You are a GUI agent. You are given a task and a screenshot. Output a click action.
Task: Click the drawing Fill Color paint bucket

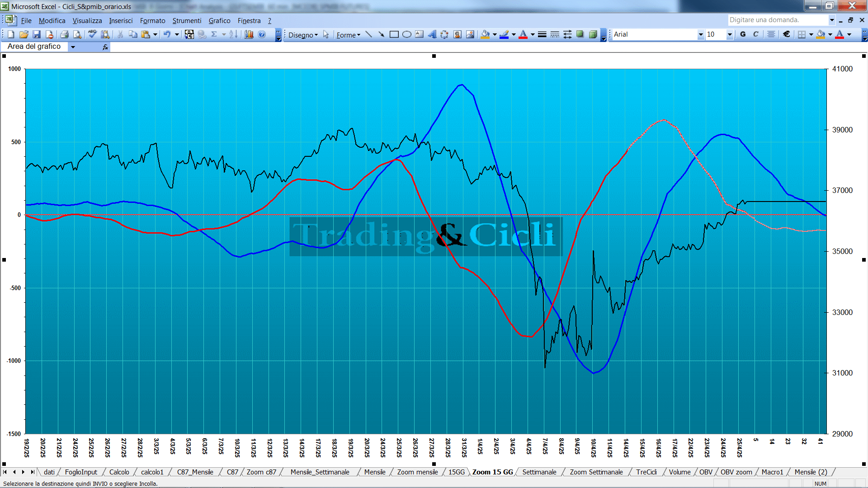(x=485, y=34)
